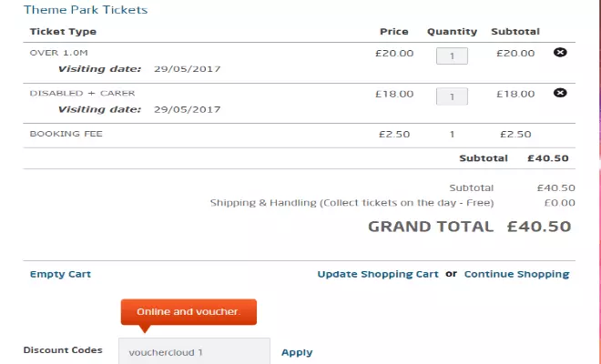Empty the cart

(60, 274)
